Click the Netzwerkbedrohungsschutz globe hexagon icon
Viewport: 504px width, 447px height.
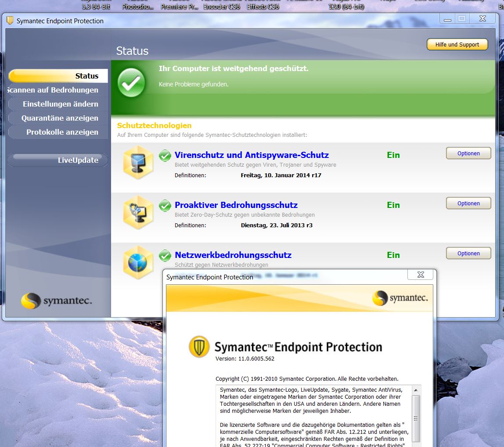pos(138,262)
